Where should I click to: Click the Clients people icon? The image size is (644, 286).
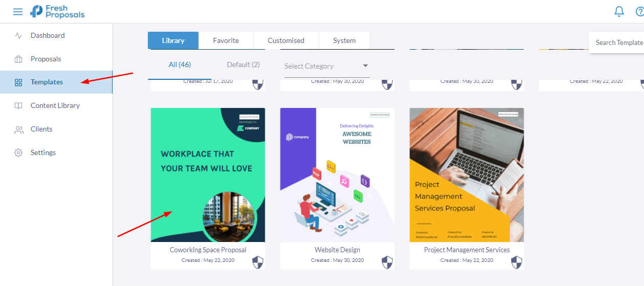[18, 129]
